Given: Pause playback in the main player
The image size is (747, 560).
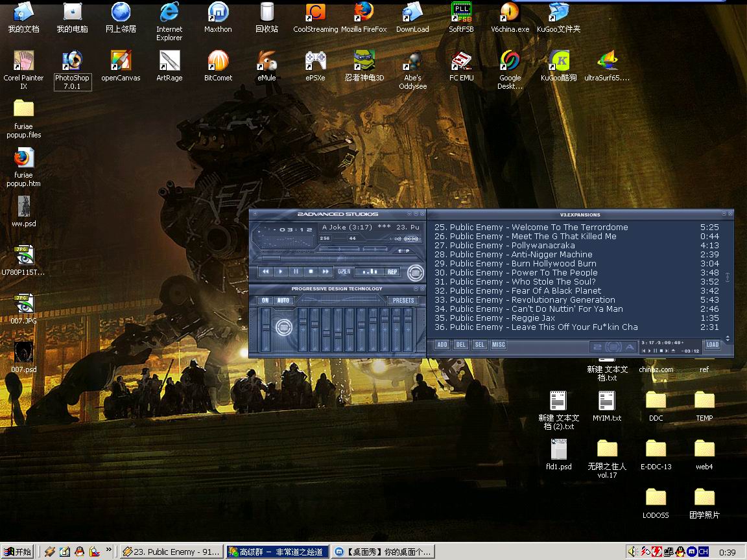Looking at the screenshot, I should (x=296, y=272).
